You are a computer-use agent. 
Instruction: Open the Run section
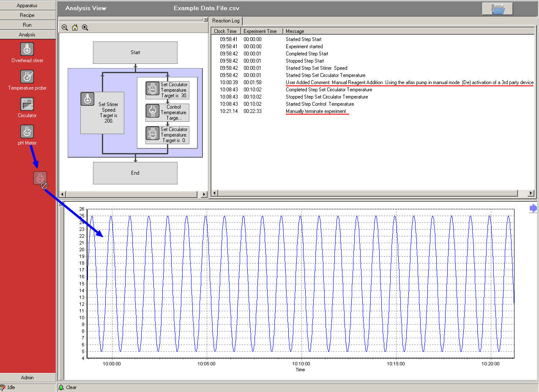click(x=27, y=25)
